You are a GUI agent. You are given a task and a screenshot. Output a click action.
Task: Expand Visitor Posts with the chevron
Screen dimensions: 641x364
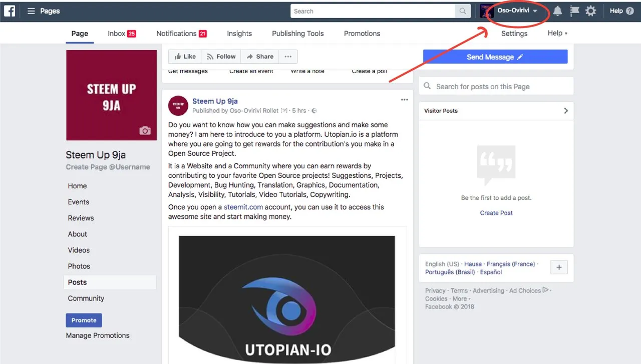tap(566, 111)
